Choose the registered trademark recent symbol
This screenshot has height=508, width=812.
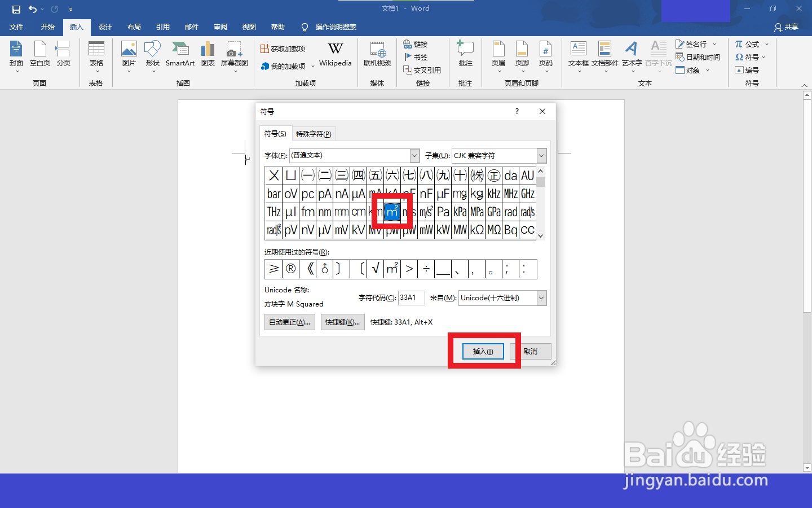click(291, 269)
